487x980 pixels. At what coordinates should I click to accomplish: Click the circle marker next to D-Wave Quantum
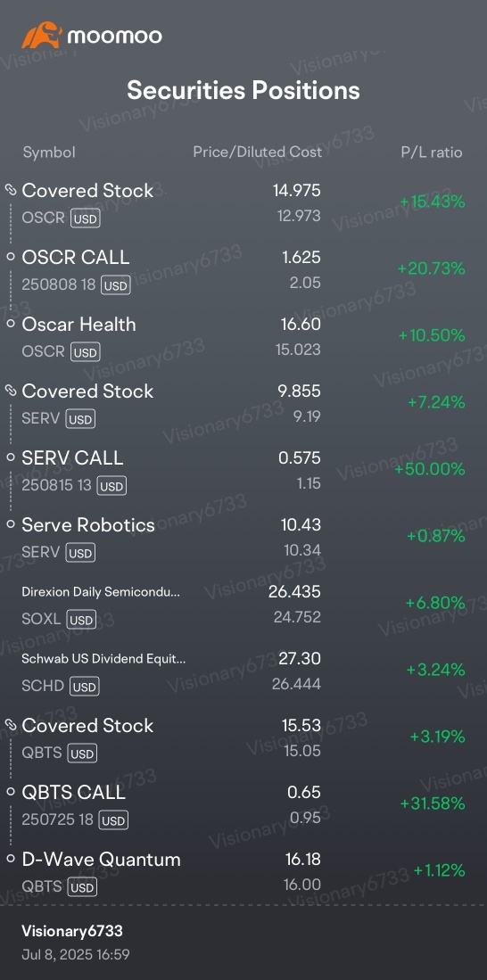tap(10, 859)
